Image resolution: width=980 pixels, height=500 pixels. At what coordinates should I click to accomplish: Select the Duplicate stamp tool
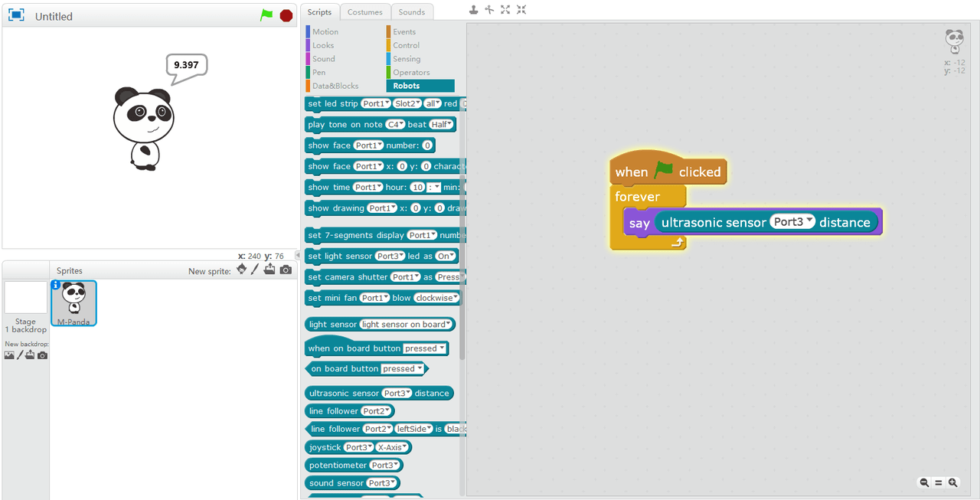[472, 10]
